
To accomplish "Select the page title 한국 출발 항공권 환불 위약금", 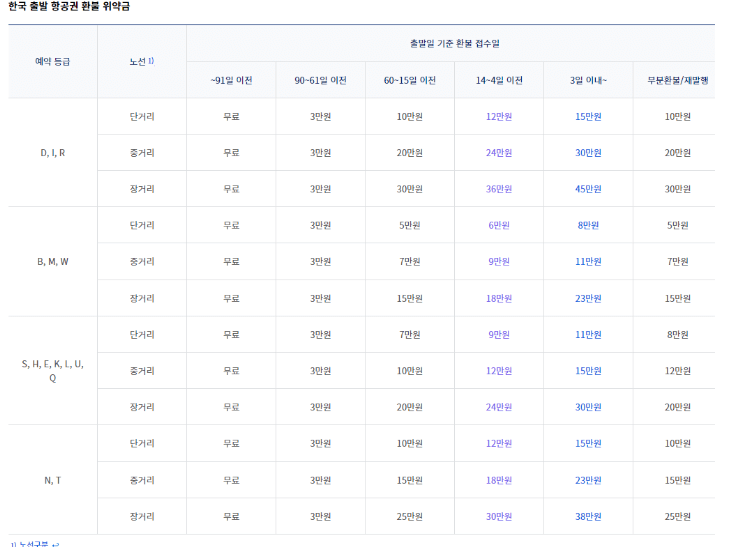I will coord(69,6).
